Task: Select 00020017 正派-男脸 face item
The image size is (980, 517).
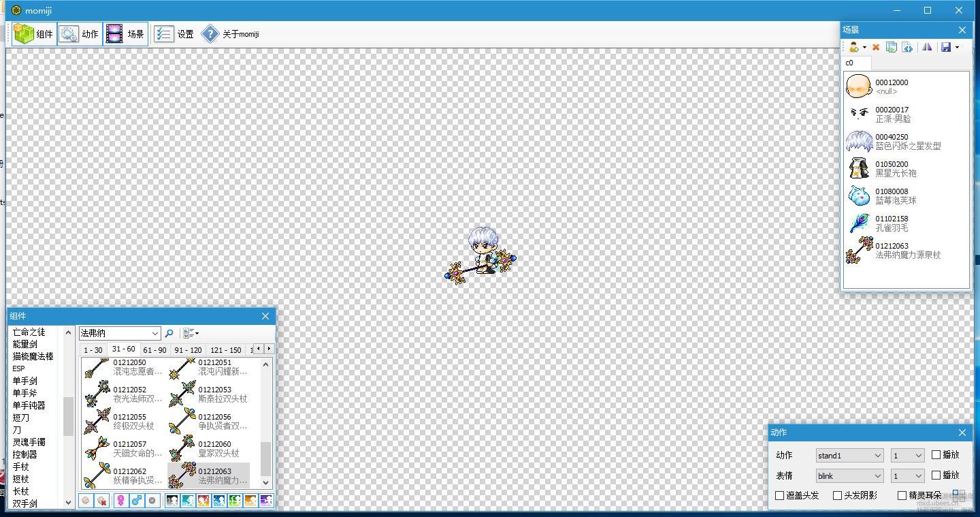Action: [906, 114]
